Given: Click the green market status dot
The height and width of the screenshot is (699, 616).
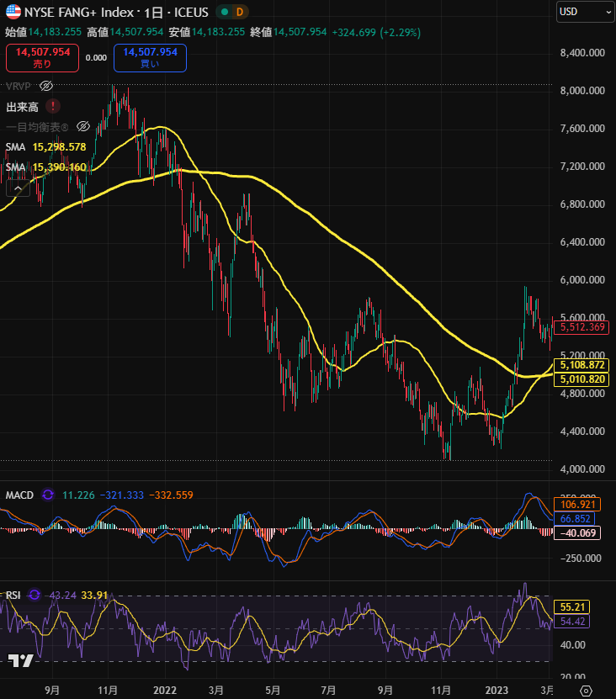Looking at the screenshot, I should [x=223, y=13].
